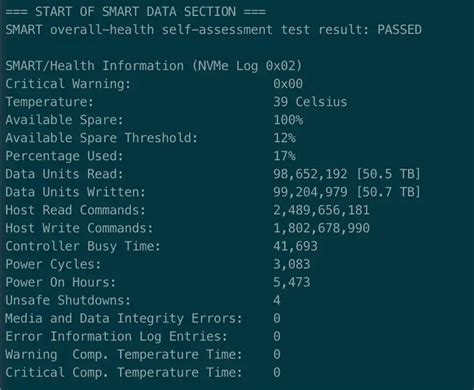Click the Controller Busy Time 41,693 value
The height and width of the screenshot is (390, 474).
295,246
